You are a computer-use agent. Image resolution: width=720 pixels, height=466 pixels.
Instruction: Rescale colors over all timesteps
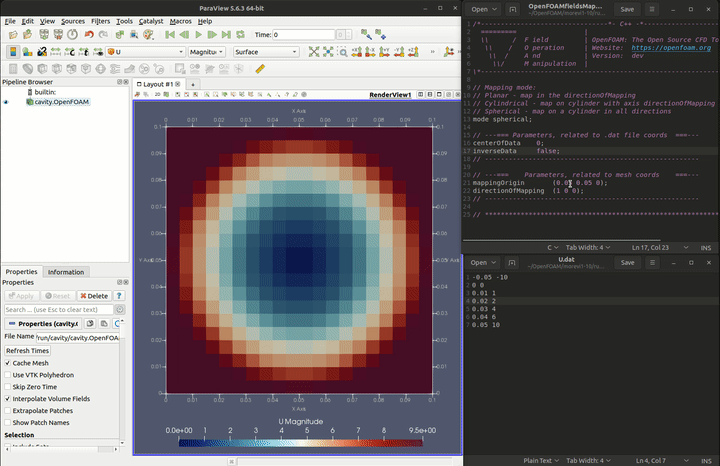pyautogui.click(x=84, y=52)
